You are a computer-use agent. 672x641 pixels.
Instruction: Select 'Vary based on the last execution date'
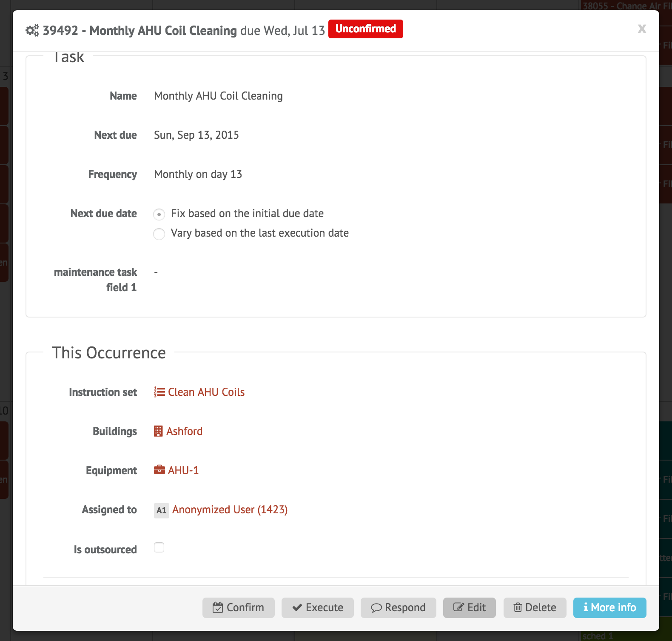pyautogui.click(x=159, y=234)
